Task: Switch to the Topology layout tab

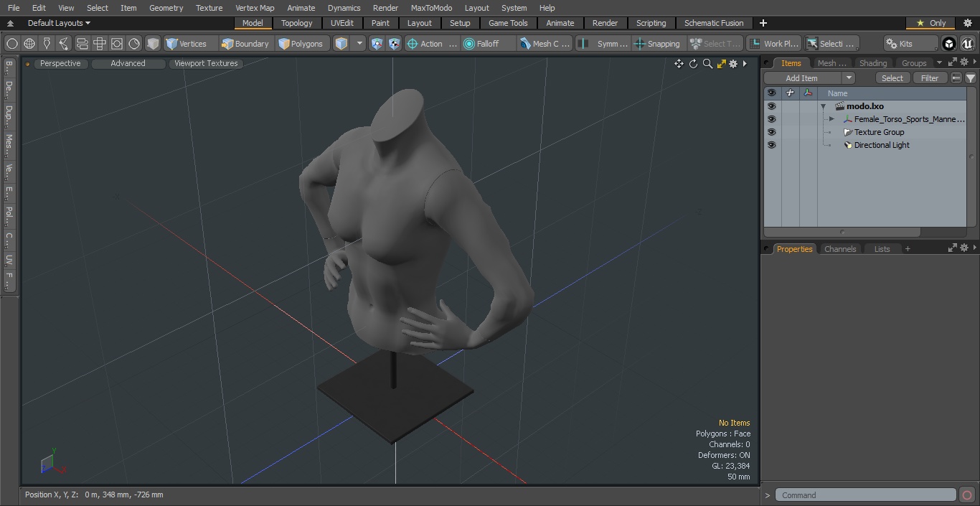Action: (x=297, y=23)
